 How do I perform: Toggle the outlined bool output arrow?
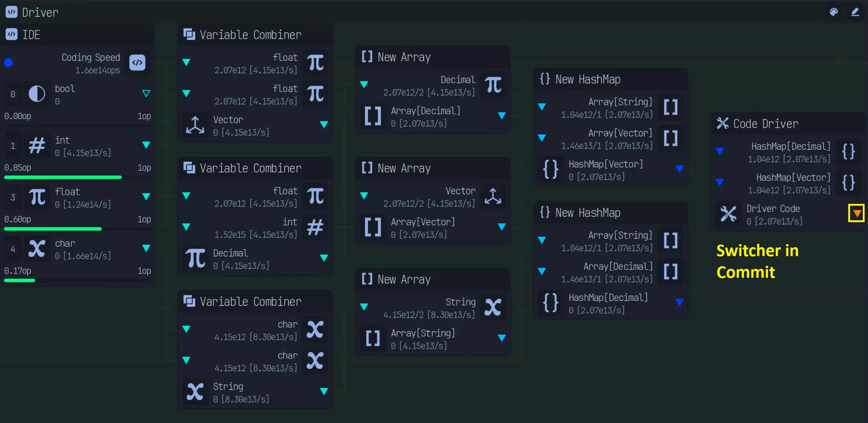point(146,93)
